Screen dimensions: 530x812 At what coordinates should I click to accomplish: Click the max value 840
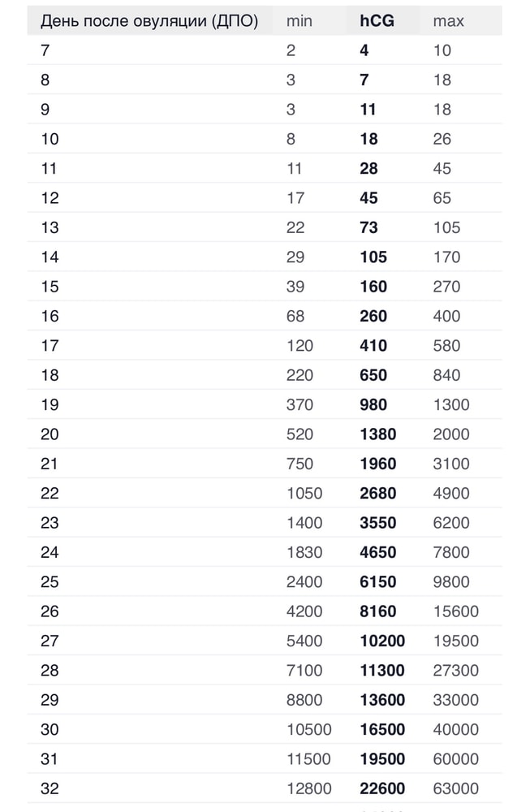pos(446,375)
